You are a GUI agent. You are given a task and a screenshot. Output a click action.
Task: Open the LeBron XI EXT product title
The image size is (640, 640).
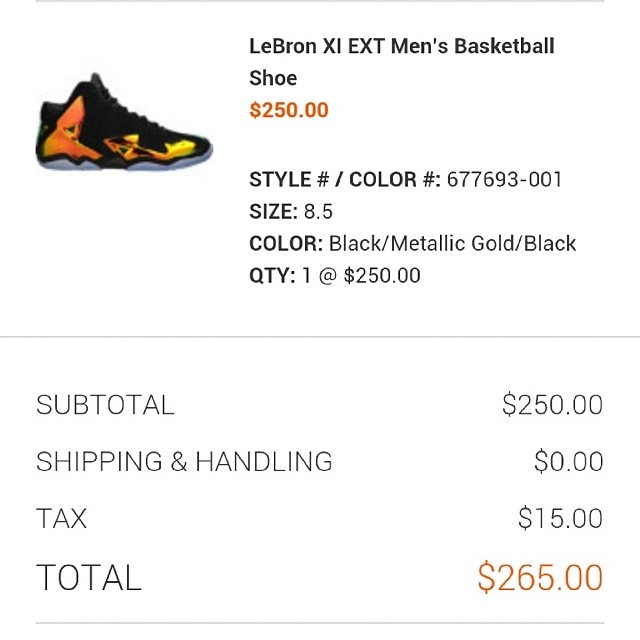point(401,61)
